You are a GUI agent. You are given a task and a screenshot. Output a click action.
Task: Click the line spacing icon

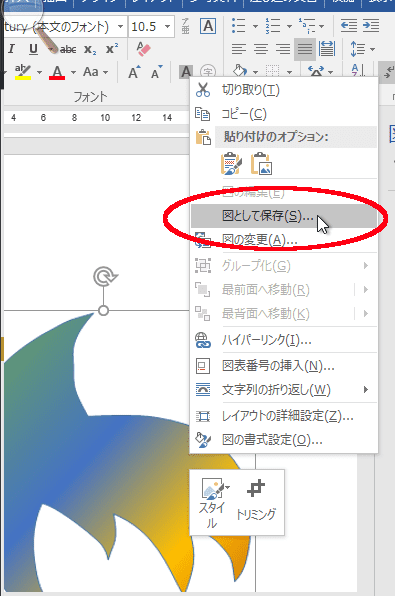click(x=357, y=49)
